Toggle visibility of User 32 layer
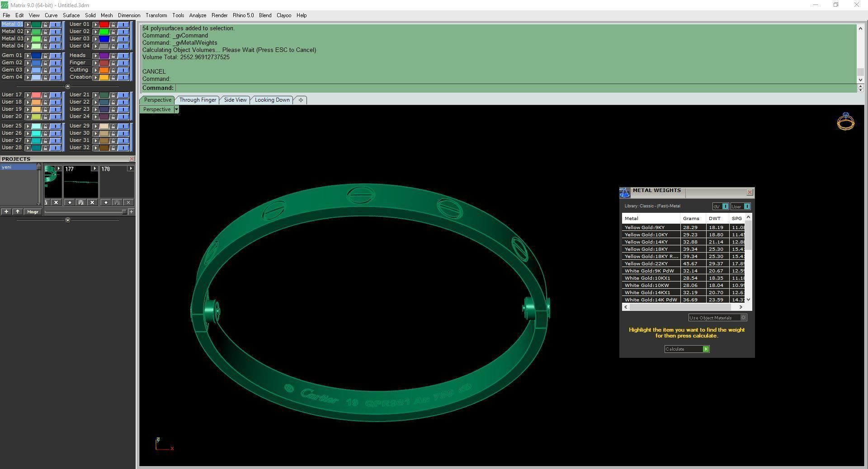 point(123,148)
